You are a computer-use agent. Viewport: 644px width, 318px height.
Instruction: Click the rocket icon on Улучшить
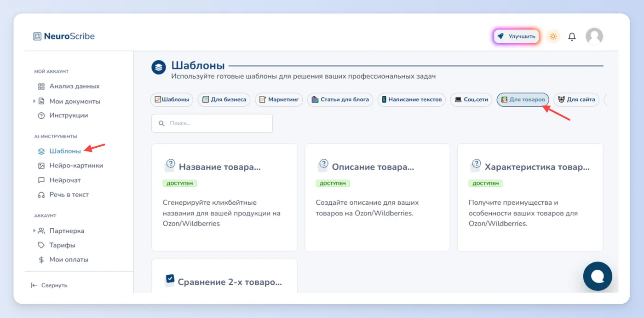pyautogui.click(x=500, y=36)
